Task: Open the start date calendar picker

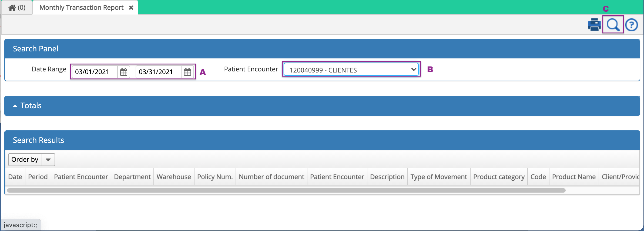Action: [124, 72]
